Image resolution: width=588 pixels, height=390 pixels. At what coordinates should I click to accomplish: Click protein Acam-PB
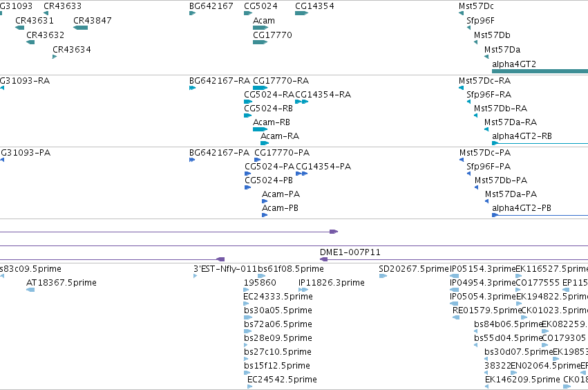point(280,208)
